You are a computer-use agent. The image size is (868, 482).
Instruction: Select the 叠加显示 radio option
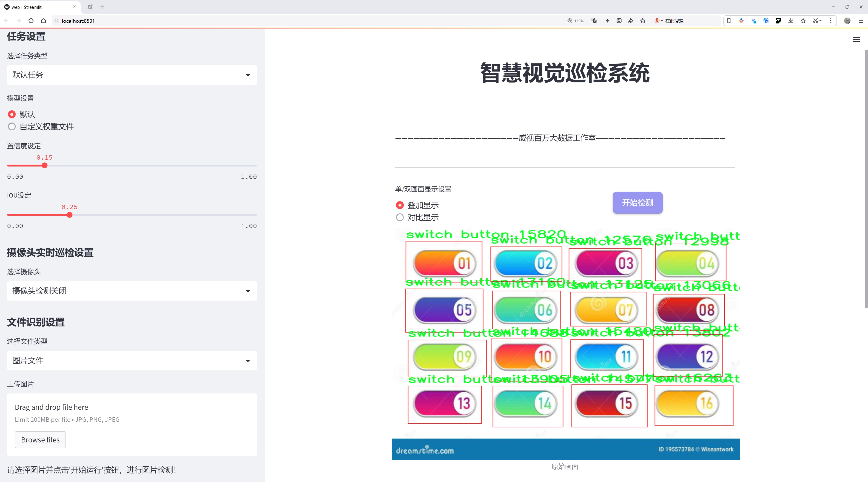coord(400,205)
